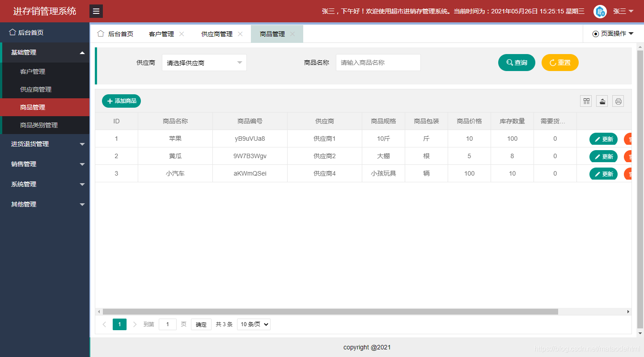Click the 库存数量 column header

(512, 121)
